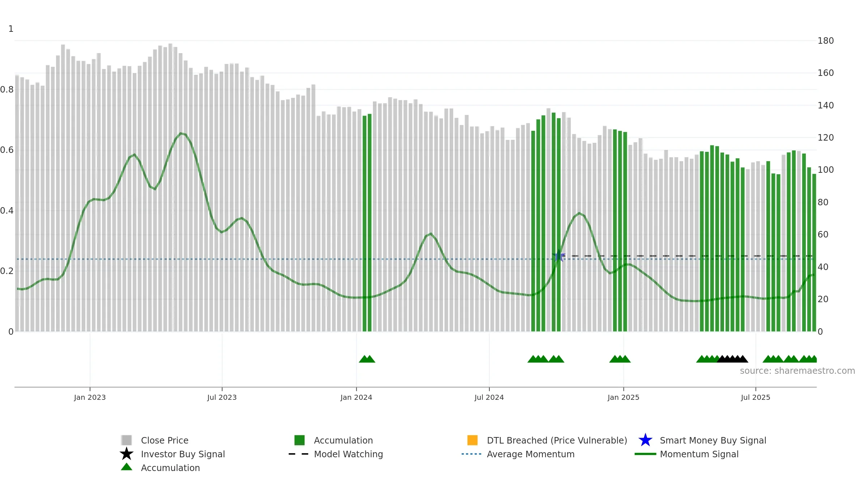Click the green Accumulation square swatch in legend
Viewport: 868px width, 488px height.
pyautogui.click(x=299, y=440)
